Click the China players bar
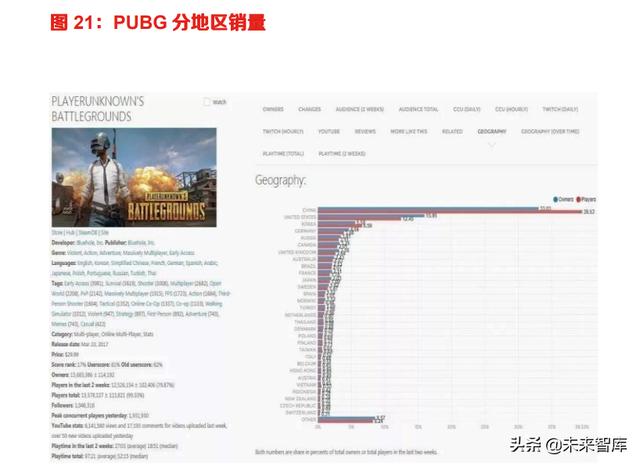Viewport: 640px width, 466px height. pos(450,212)
